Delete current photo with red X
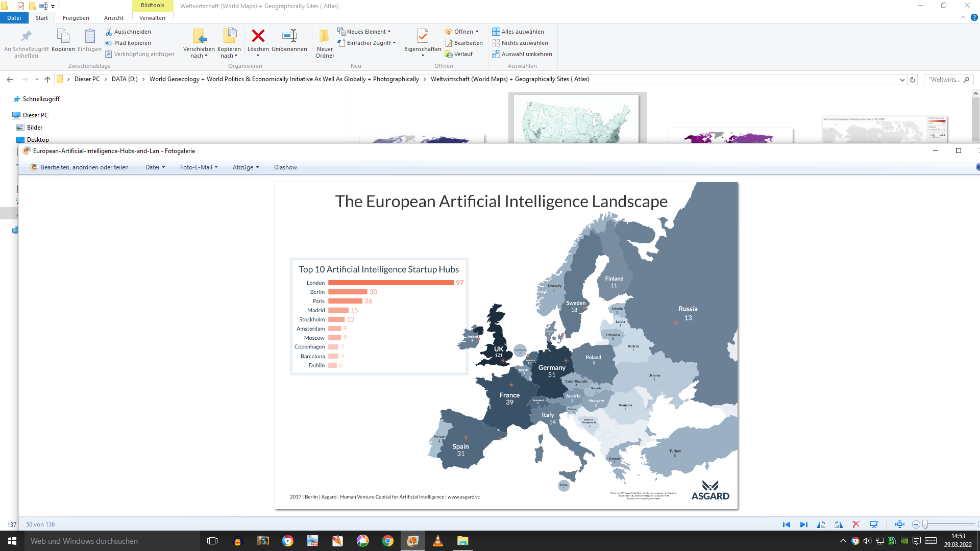 click(856, 524)
